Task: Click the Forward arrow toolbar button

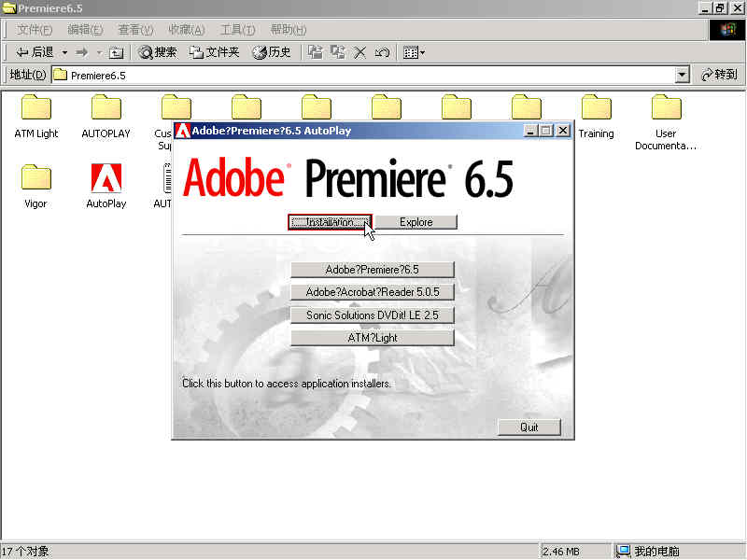Action: [x=82, y=52]
